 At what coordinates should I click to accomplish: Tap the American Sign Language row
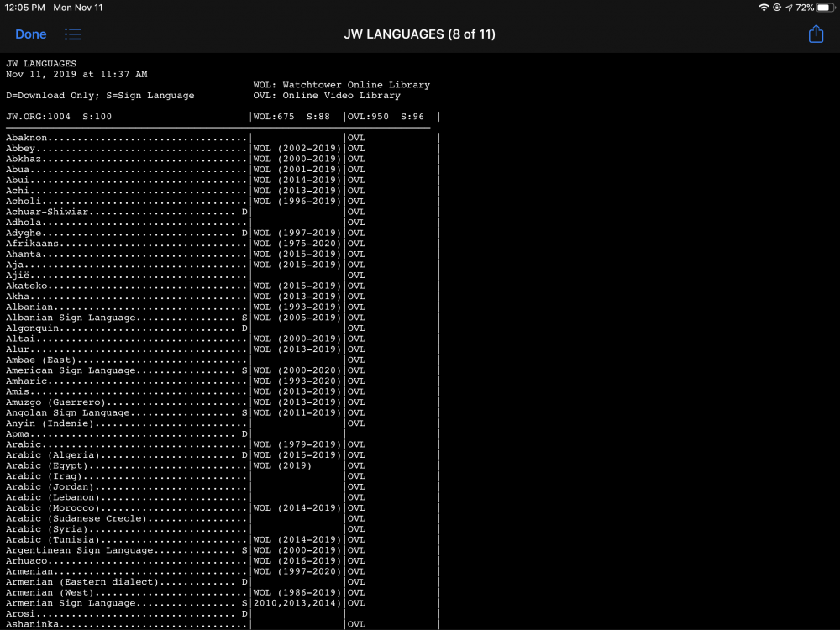(71, 370)
